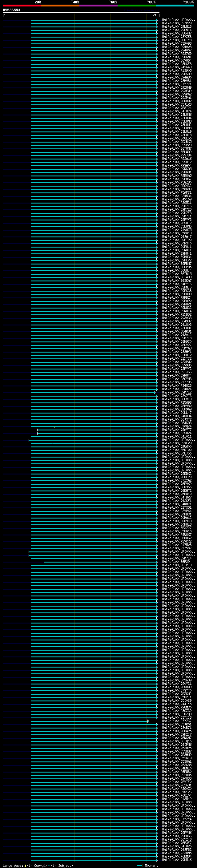Screen dimensions: 197x868
Task: Open hit UniRef100_Q9LN13
Action: pos(177,26)
